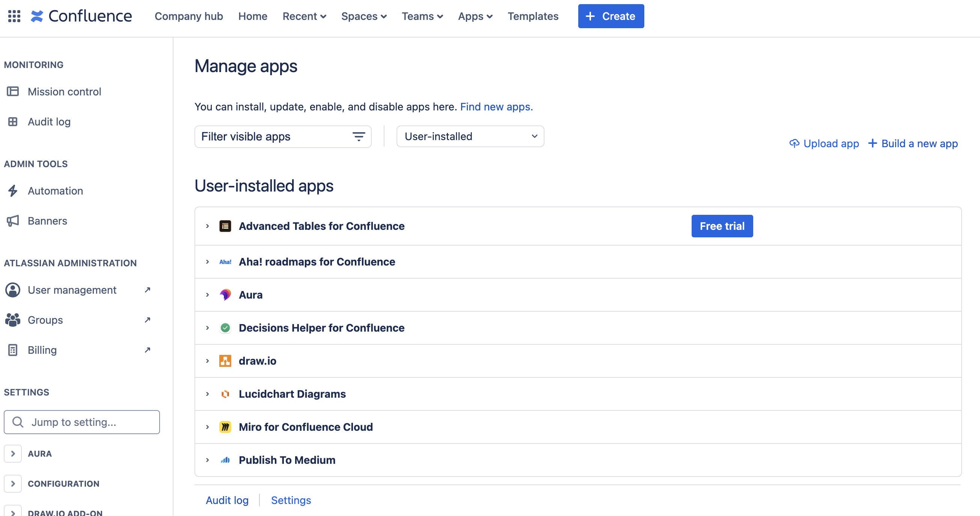Image resolution: width=980 pixels, height=516 pixels.
Task: Expand the Advanced Tables for Confluence row
Action: tap(207, 226)
